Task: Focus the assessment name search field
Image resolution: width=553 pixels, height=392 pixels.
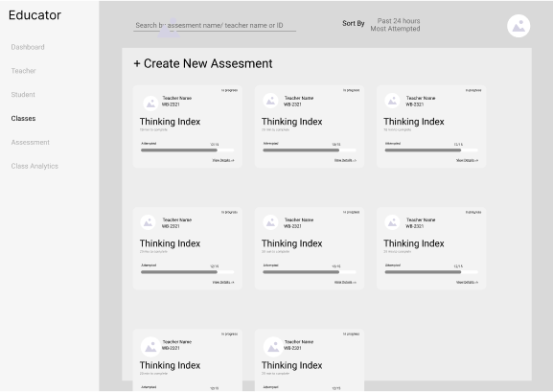Action: (215, 26)
